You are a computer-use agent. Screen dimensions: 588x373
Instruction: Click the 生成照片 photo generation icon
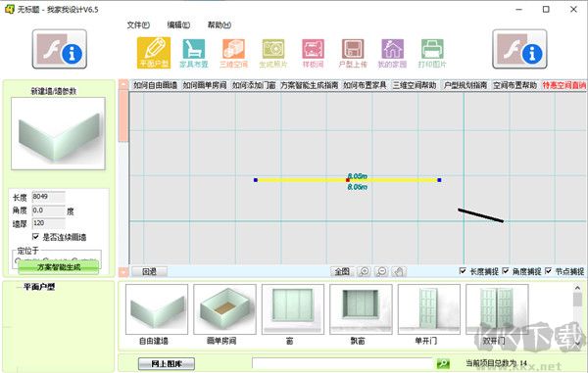[x=273, y=53]
